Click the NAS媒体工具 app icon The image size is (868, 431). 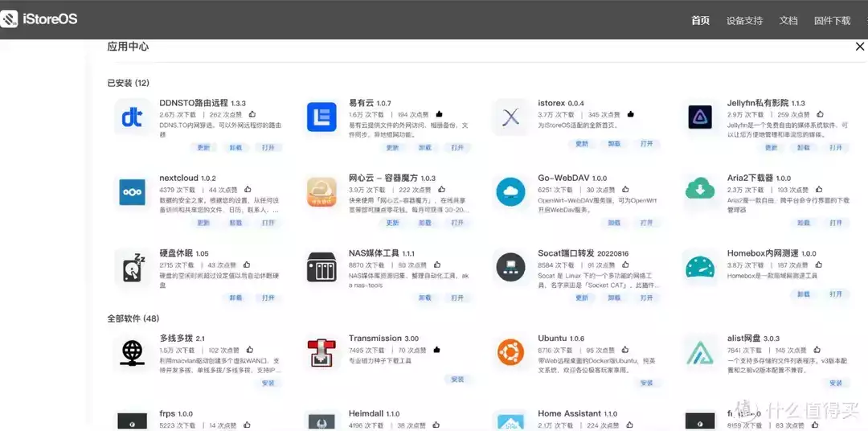(321, 268)
